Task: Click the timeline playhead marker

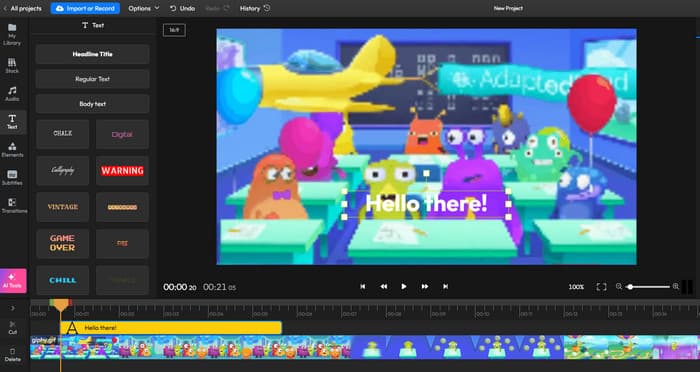Action: point(61,305)
